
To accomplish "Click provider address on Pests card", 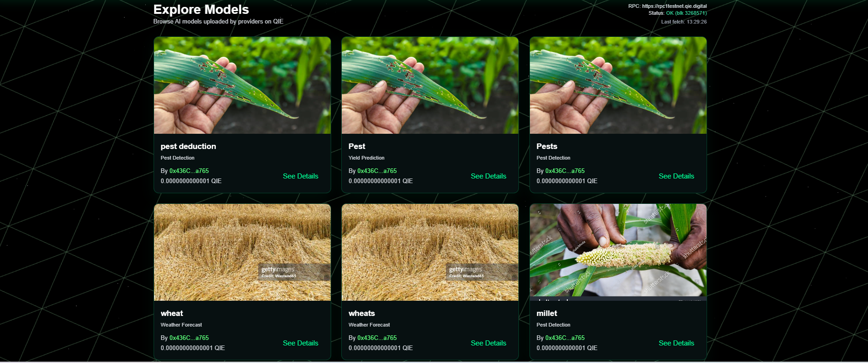I will tap(565, 171).
